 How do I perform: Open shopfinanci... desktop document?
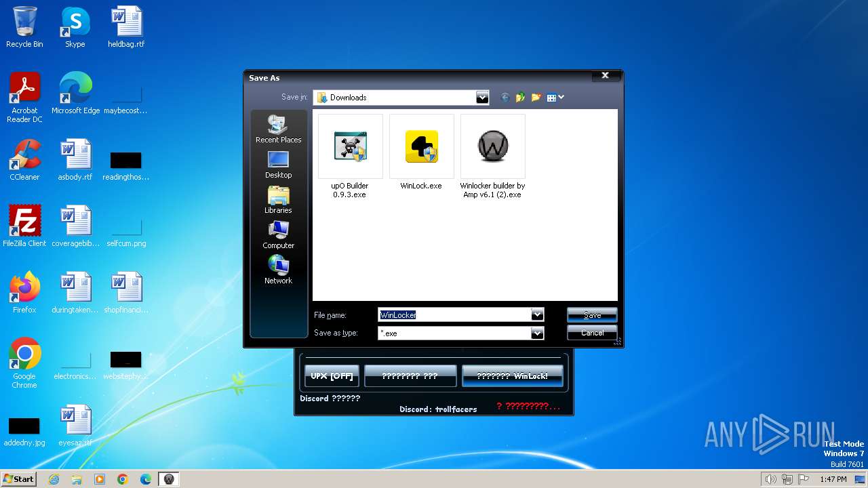coord(126,293)
